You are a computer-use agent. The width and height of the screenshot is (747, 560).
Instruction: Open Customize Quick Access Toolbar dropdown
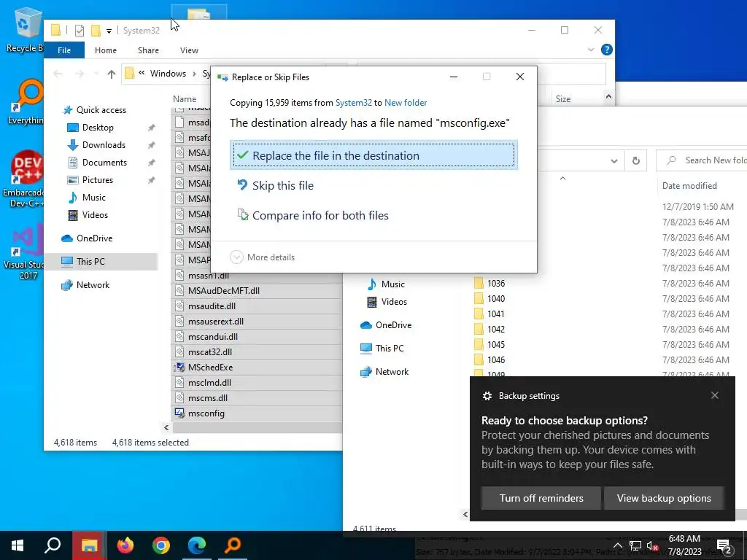[109, 31]
